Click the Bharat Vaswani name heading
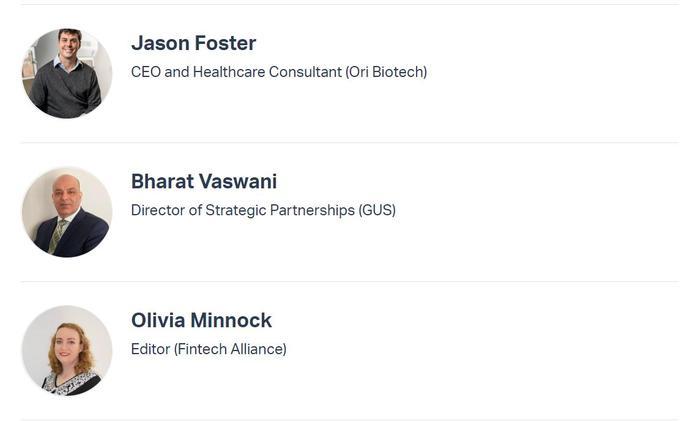Screen dimensions: 700x421 tap(204, 182)
